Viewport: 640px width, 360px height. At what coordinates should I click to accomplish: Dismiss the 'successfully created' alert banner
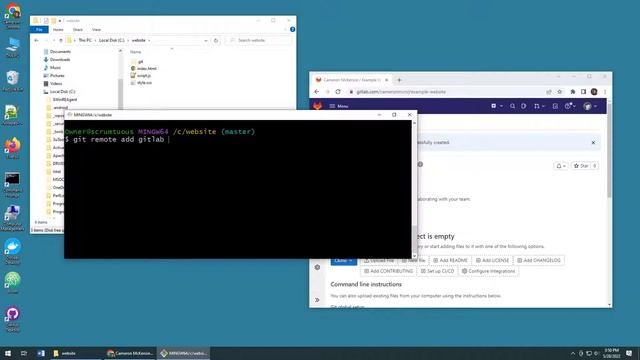(593, 142)
